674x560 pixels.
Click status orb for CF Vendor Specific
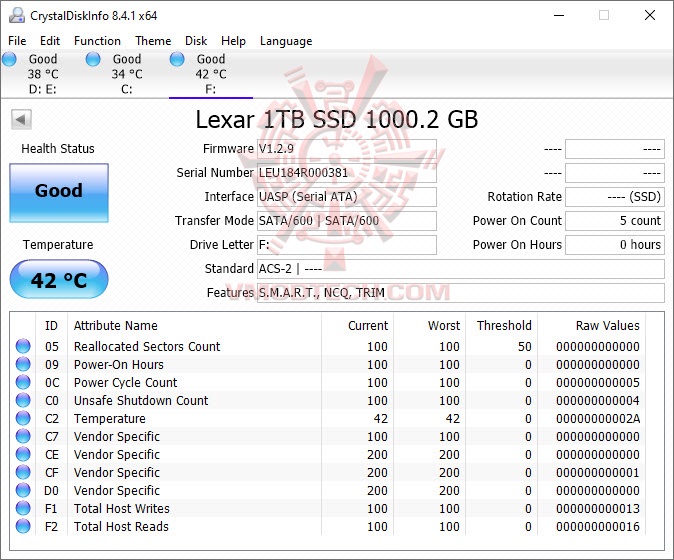click(23, 472)
